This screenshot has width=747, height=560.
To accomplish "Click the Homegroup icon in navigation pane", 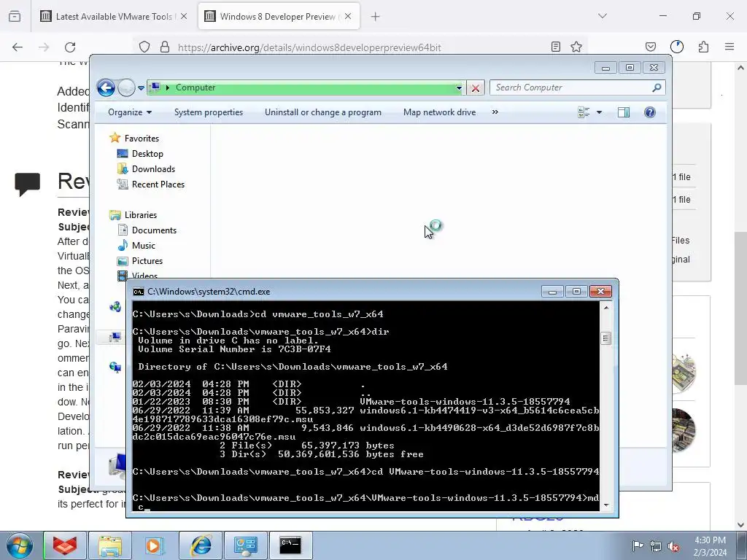I will point(115,307).
